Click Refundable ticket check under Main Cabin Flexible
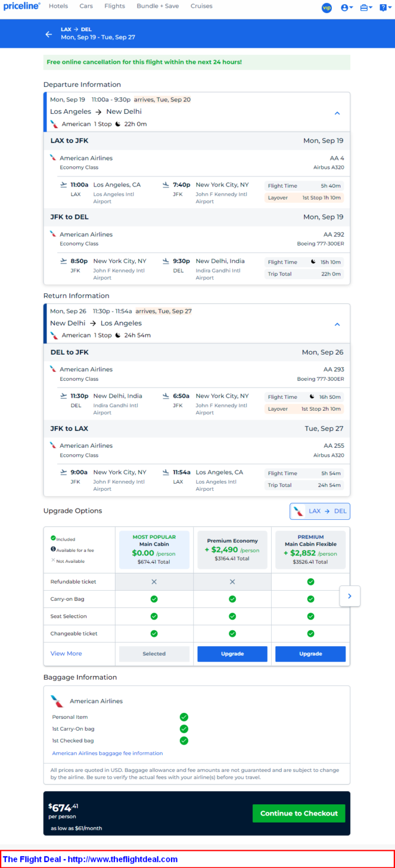The height and width of the screenshot is (868, 395). coord(311,582)
